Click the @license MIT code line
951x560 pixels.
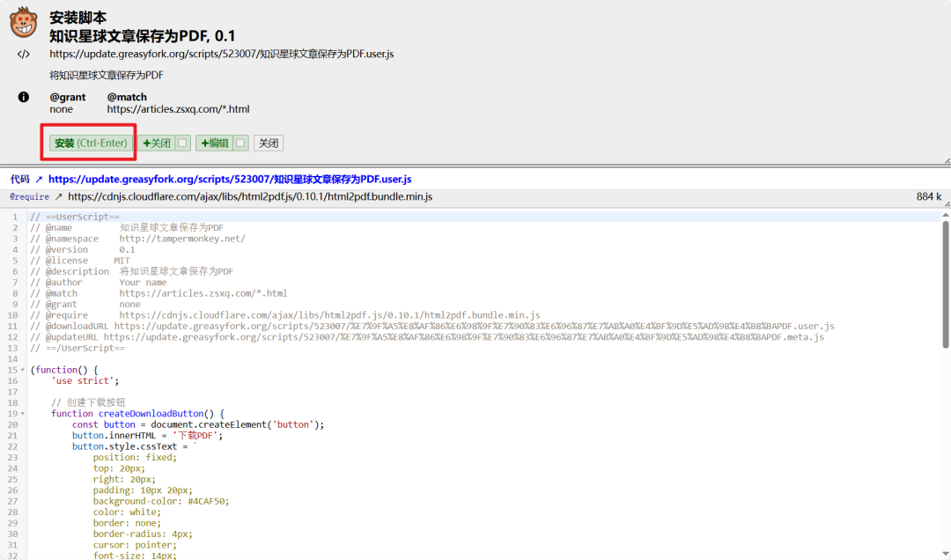click(80, 261)
